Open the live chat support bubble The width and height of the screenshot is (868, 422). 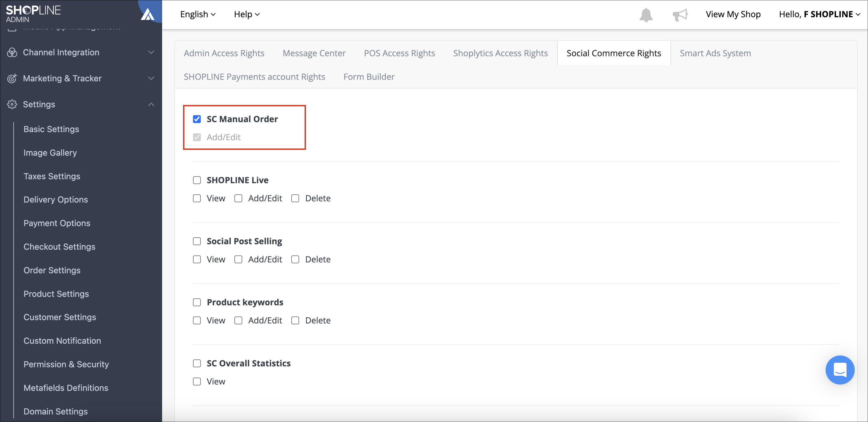(840, 370)
